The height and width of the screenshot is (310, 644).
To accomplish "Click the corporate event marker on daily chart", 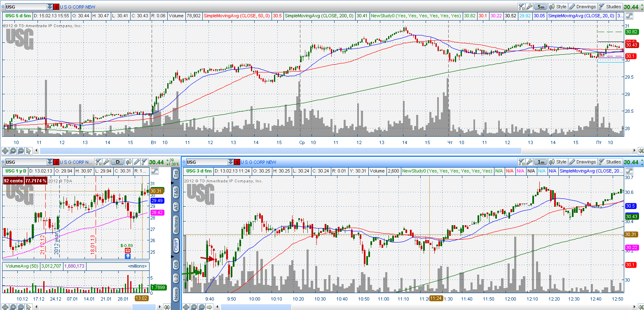I will pyautogui.click(x=127, y=256).
